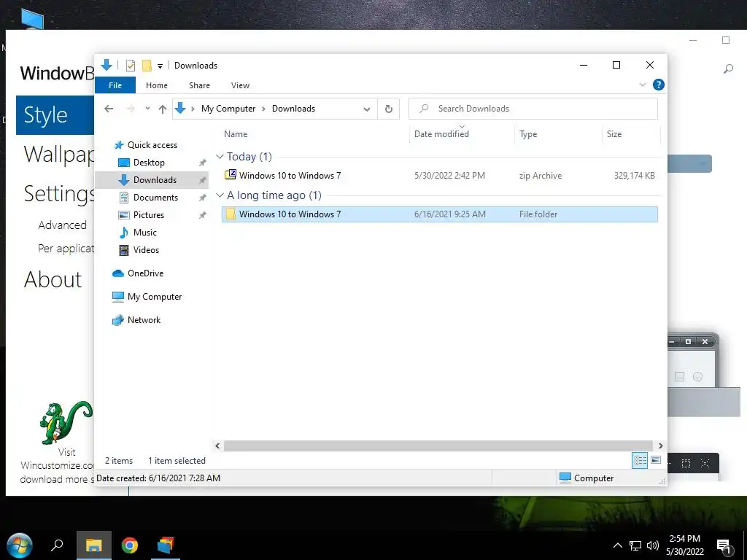Refresh the Downloads folder

[x=389, y=109]
